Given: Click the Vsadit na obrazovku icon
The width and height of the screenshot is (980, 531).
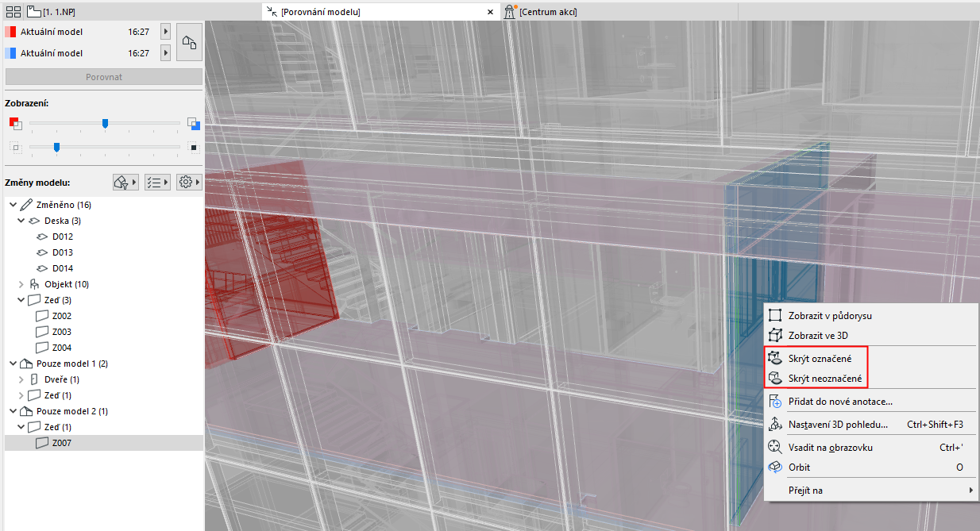Looking at the screenshot, I should [x=776, y=448].
